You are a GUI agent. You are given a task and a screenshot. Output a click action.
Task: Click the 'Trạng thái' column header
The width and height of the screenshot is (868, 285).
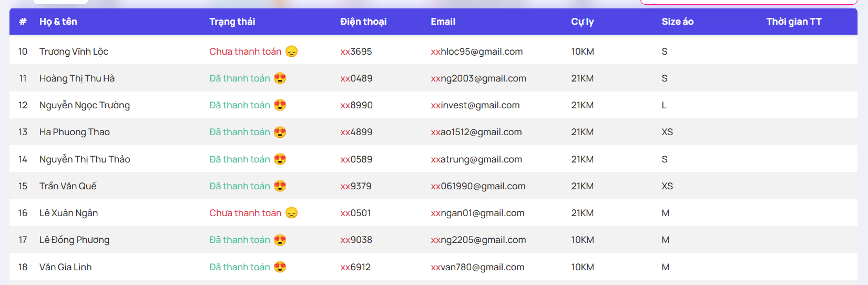pyautogui.click(x=232, y=22)
